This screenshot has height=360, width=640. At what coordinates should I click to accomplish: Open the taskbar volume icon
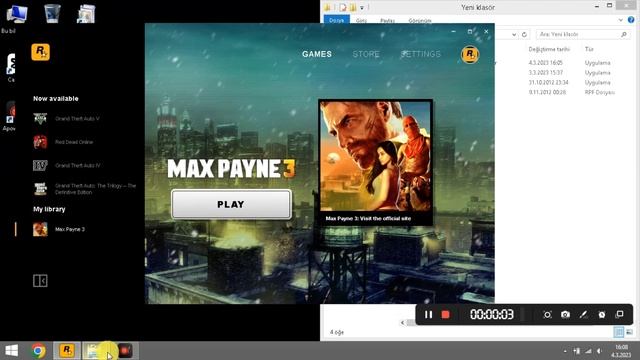click(x=600, y=351)
